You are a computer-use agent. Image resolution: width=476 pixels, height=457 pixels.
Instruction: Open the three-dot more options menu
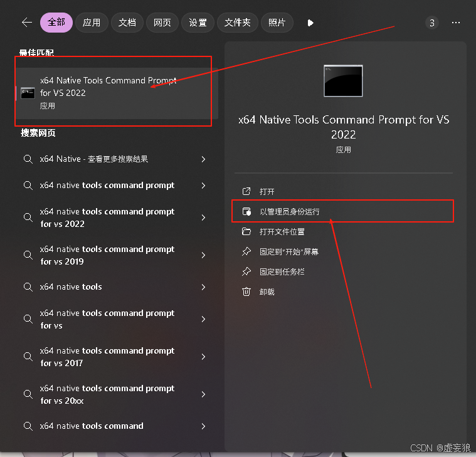pyautogui.click(x=456, y=23)
